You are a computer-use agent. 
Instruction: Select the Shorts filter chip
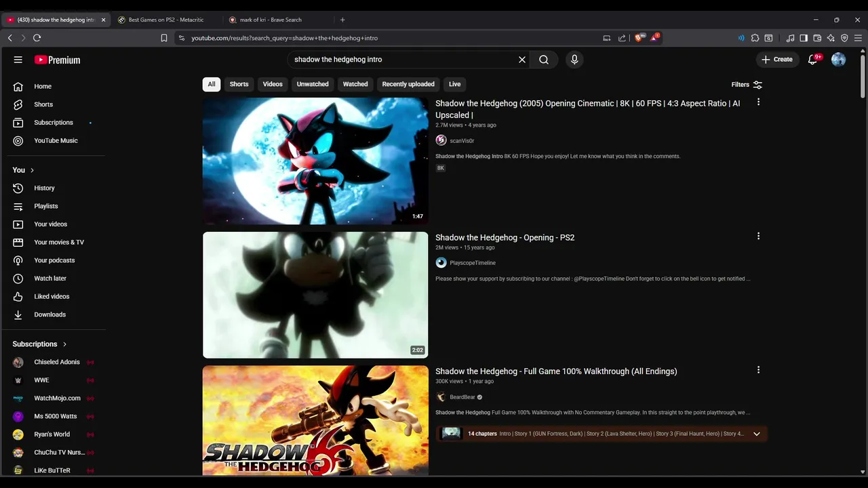click(239, 84)
